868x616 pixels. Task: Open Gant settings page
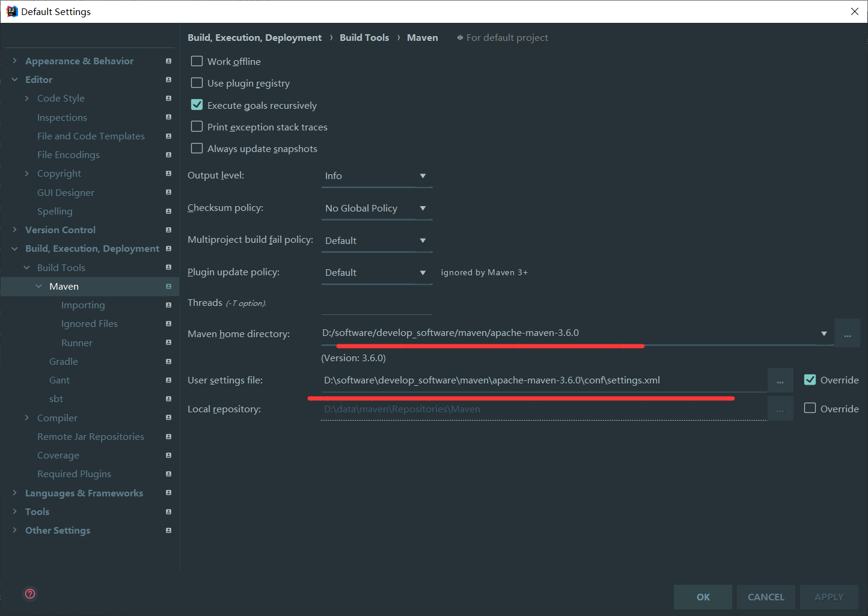pyautogui.click(x=60, y=380)
